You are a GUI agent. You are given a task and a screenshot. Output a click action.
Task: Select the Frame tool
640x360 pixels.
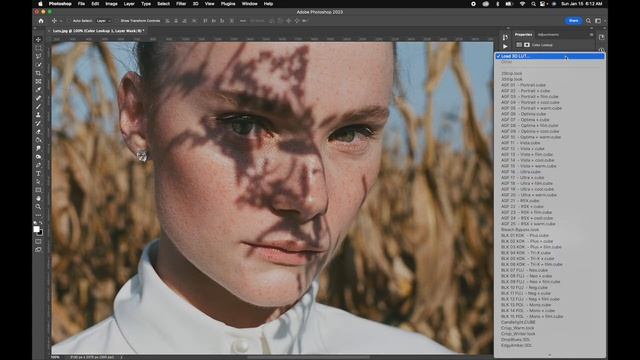[x=38, y=81]
